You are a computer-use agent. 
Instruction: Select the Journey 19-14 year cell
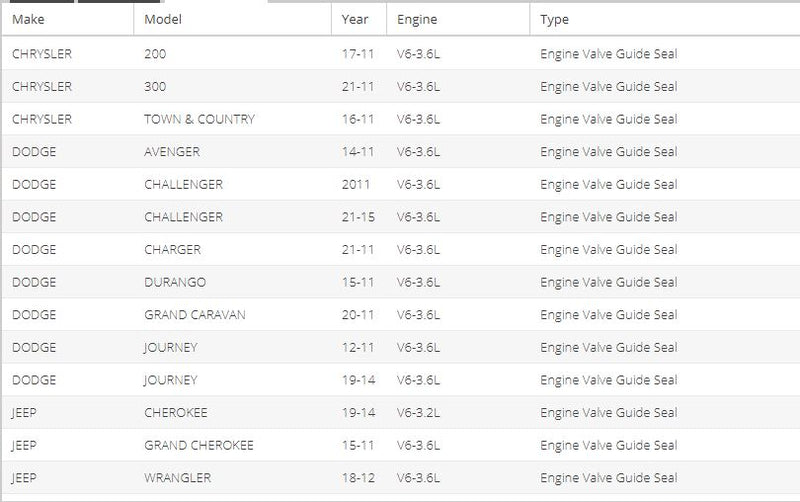click(x=358, y=380)
